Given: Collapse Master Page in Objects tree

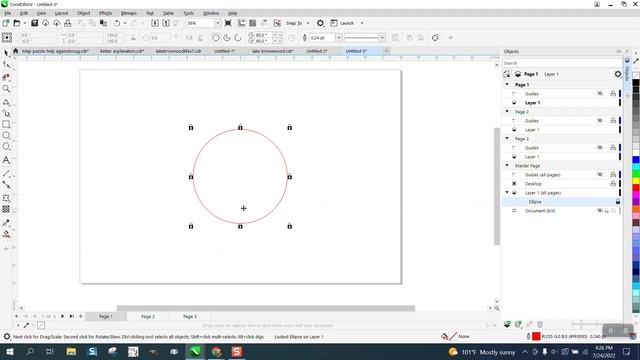Looking at the screenshot, I should [507, 165].
